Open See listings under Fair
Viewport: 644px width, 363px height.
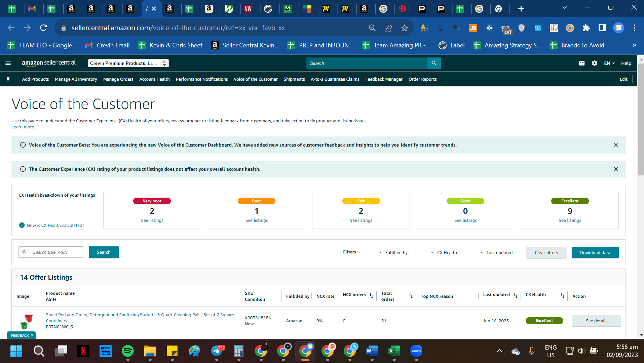click(x=361, y=220)
